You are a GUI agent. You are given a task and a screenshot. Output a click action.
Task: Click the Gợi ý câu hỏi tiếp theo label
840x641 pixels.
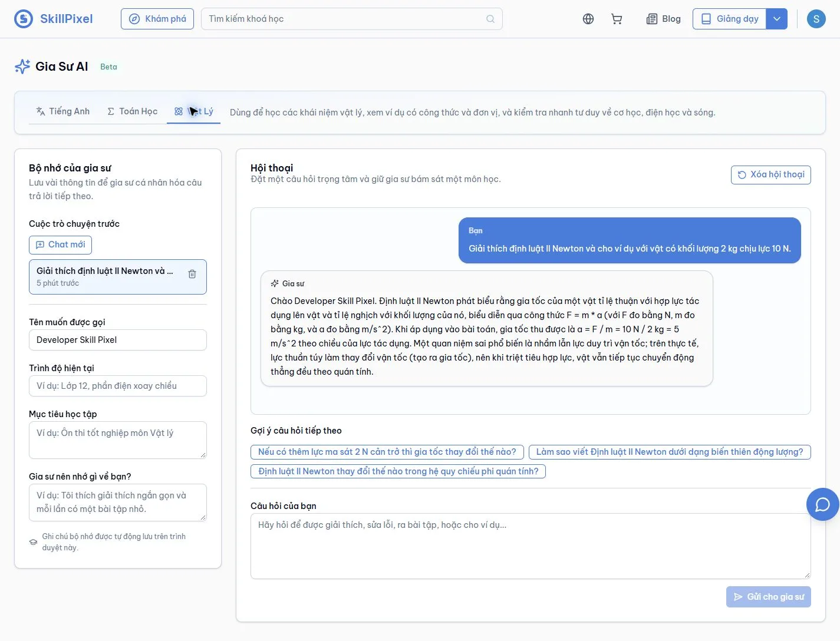point(296,431)
